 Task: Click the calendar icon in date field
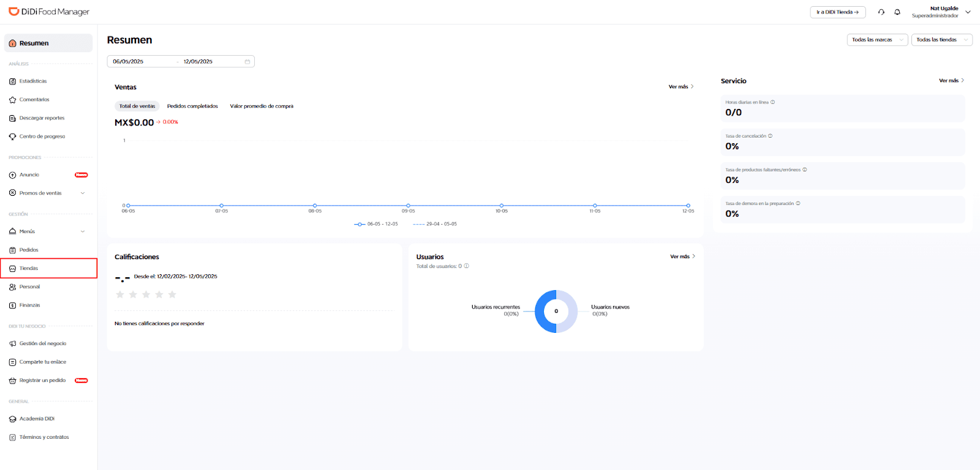coord(247,62)
